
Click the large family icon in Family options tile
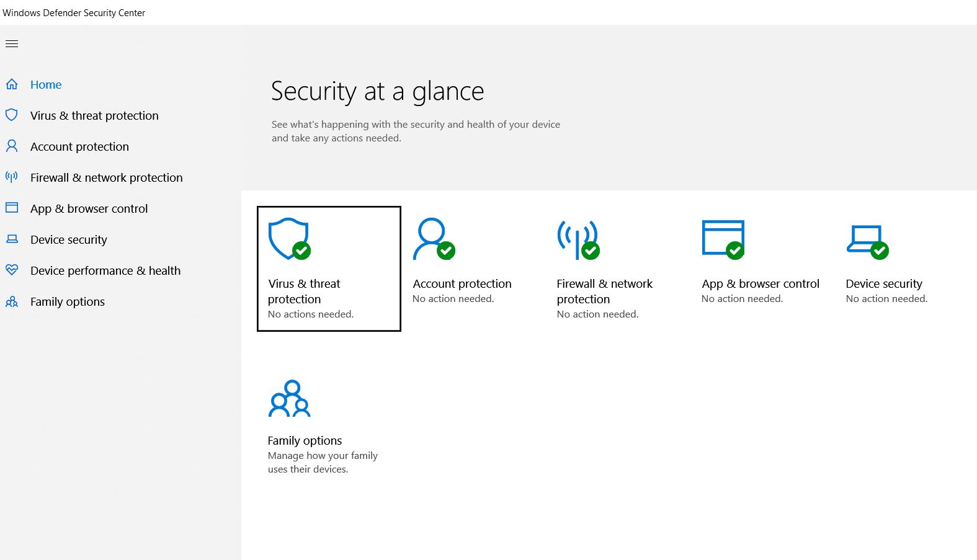(289, 398)
